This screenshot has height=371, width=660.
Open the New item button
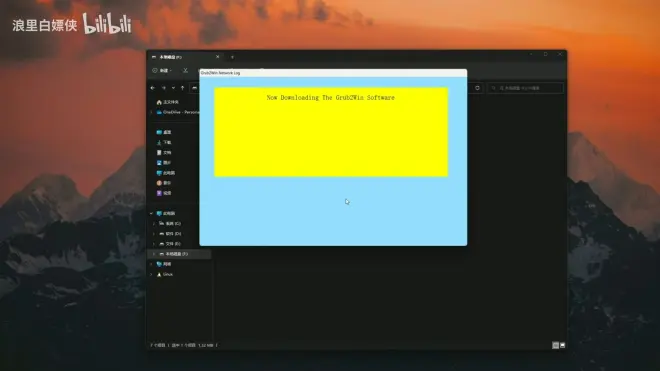162,70
